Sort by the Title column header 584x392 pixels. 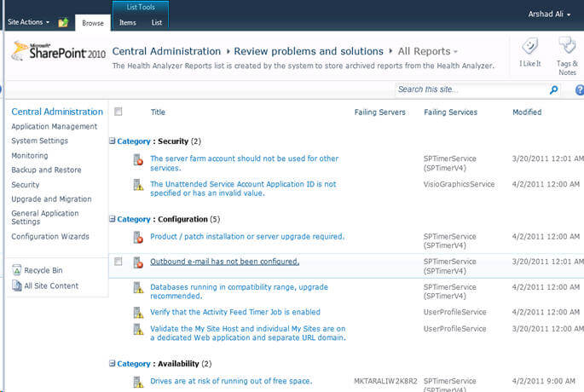click(x=158, y=112)
